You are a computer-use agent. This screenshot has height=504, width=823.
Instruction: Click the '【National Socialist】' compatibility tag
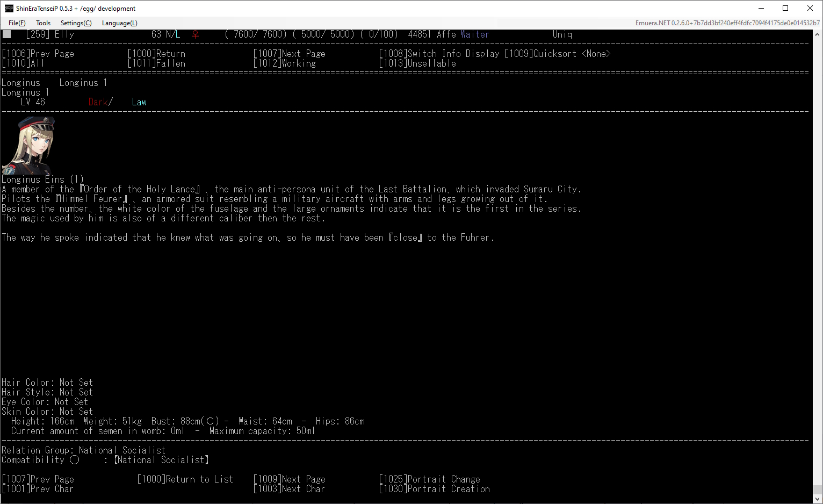(x=161, y=460)
